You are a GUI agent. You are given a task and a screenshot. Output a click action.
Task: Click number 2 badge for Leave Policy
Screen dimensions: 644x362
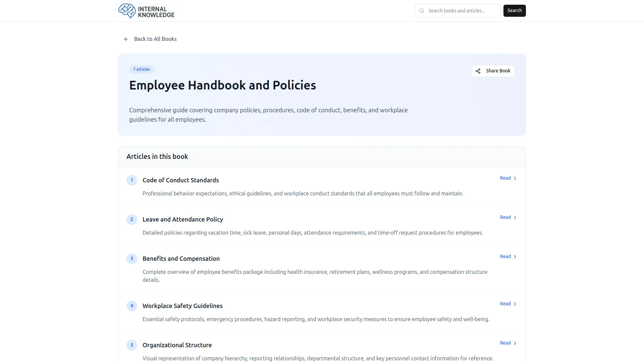tap(131, 220)
